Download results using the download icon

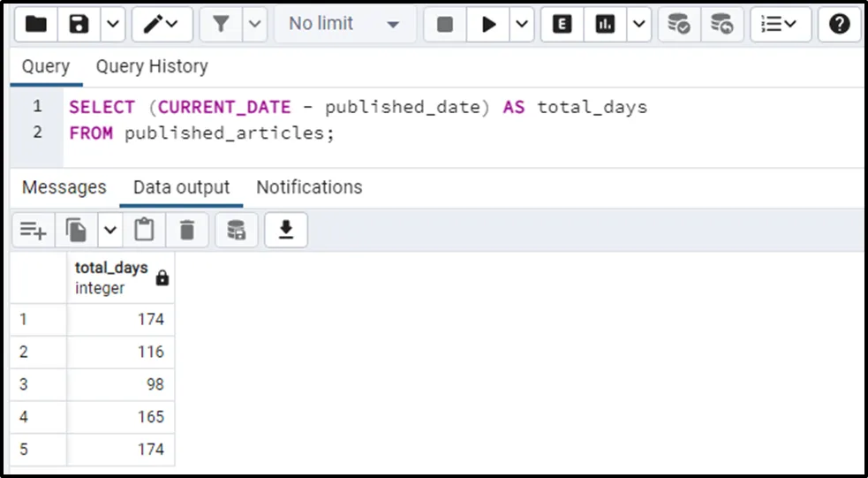285,231
